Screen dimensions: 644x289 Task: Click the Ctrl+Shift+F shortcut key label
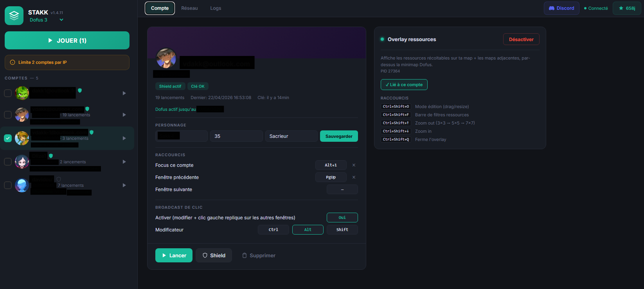point(396,115)
